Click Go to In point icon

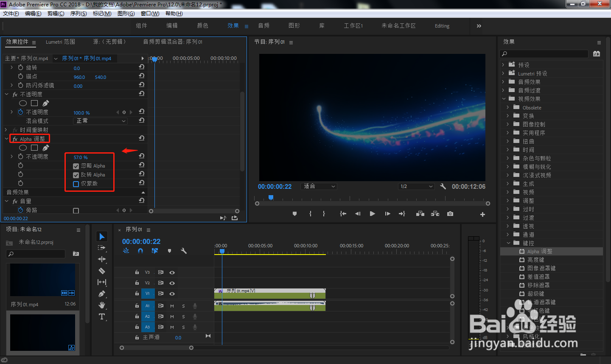343,214
